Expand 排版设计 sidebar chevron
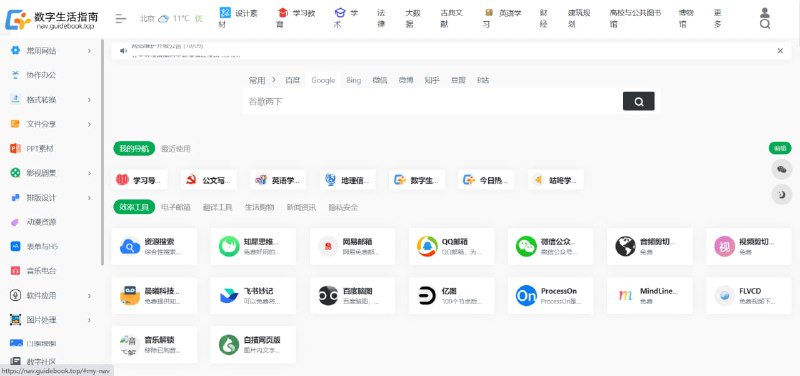 89,197
